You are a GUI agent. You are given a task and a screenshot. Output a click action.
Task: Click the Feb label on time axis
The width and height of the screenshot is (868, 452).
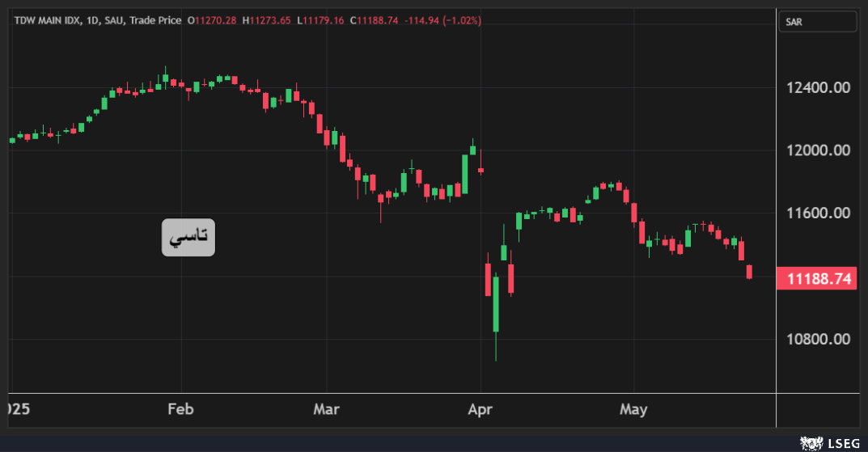click(x=180, y=409)
